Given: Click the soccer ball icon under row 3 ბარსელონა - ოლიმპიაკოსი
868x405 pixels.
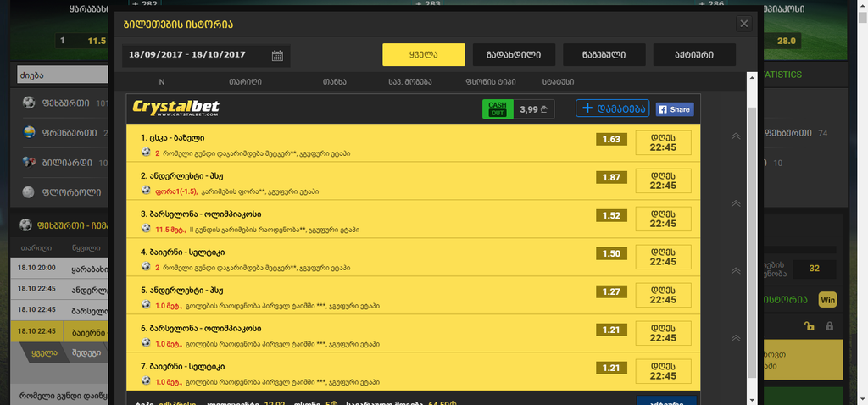Looking at the screenshot, I should [x=146, y=228].
